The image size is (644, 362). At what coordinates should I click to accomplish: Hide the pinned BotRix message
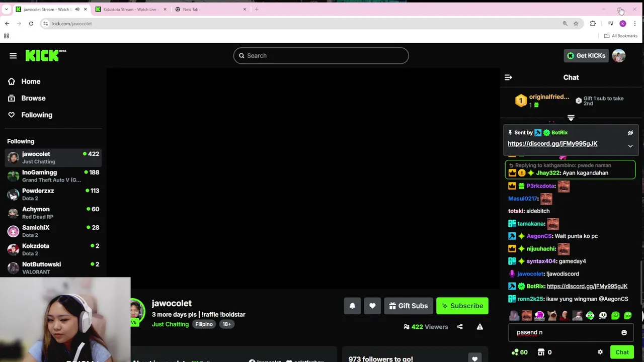click(x=630, y=133)
